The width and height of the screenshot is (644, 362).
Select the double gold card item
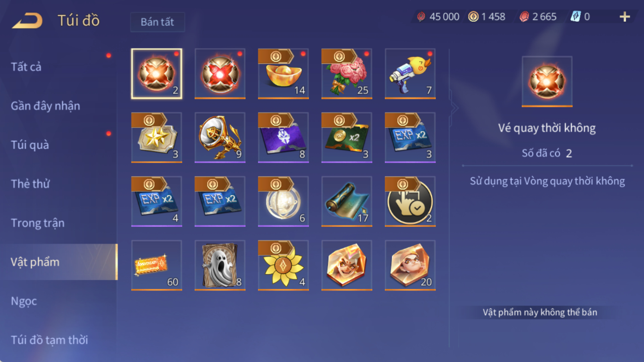coord(347,137)
